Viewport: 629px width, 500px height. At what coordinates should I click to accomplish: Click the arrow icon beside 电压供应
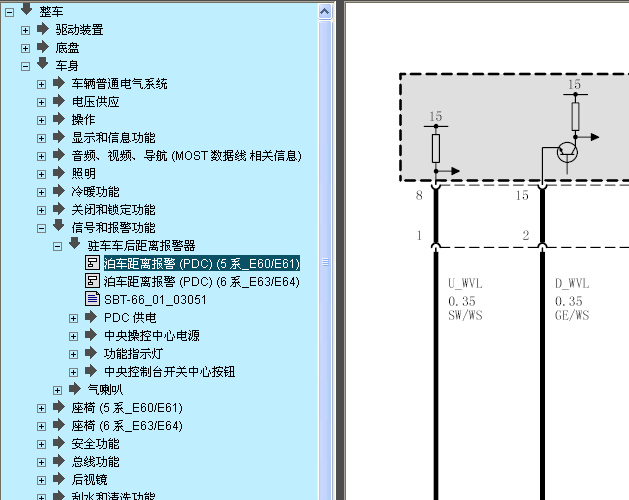point(59,100)
